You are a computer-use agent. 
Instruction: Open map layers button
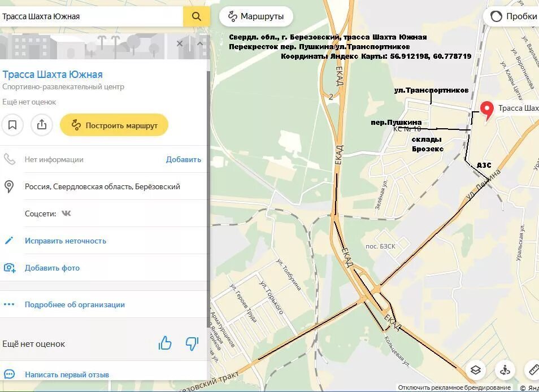(x=475, y=370)
